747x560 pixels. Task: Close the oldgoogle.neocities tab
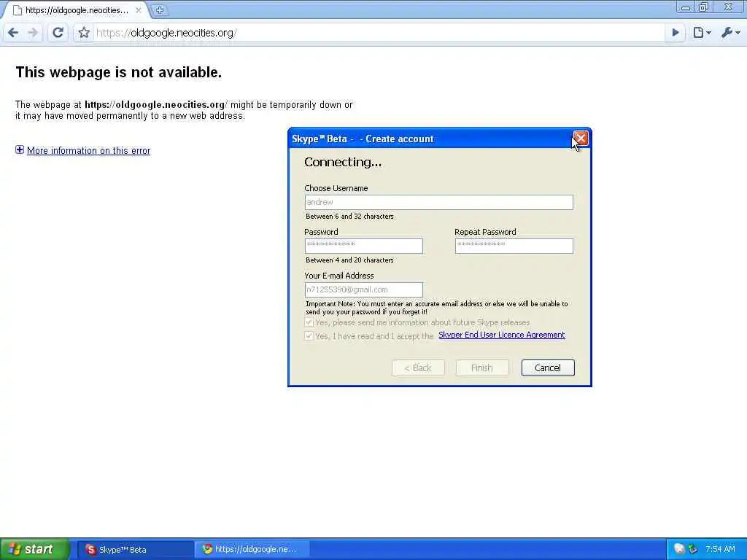coord(138,10)
